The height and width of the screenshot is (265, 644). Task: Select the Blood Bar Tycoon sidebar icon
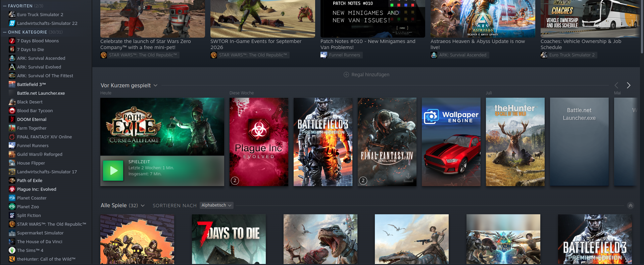click(12, 111)
